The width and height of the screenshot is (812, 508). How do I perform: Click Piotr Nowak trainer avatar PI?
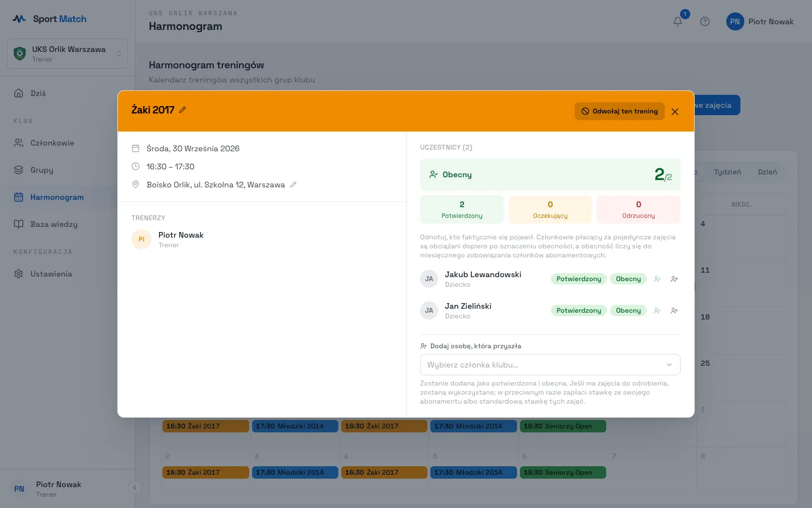142,239
